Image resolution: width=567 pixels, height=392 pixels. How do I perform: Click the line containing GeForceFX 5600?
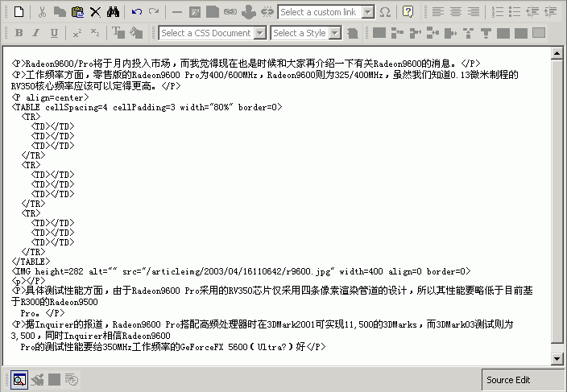pos(173,347)
